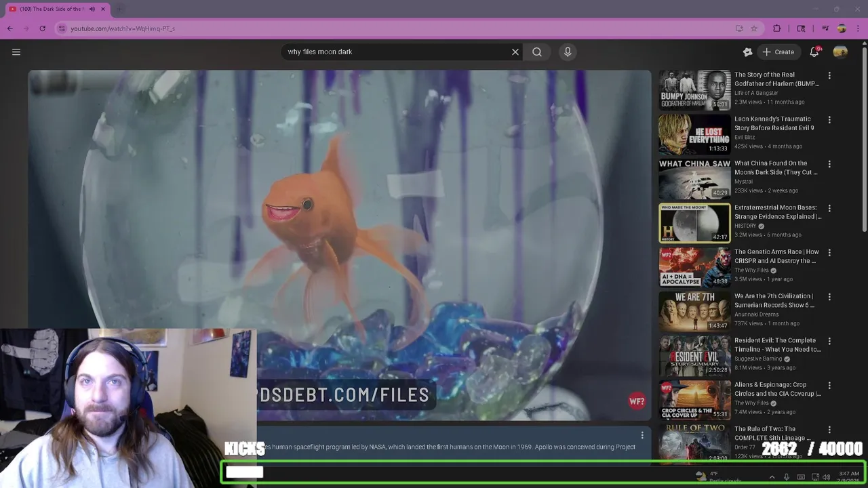Viewport: 868px width, 488px height.
Task: Open more options for What China Found video
Action: [x=829, y=164]
